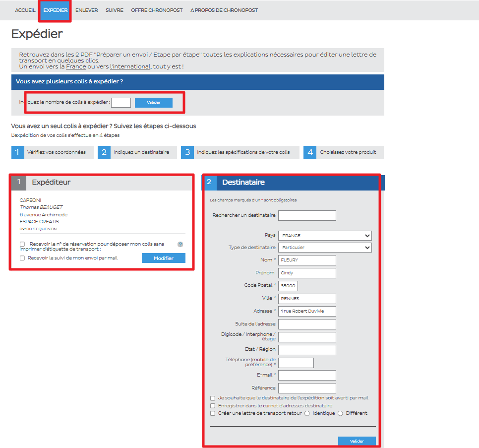479x448 pixels.
Task: Follow the l'international link
Action: 130,66
